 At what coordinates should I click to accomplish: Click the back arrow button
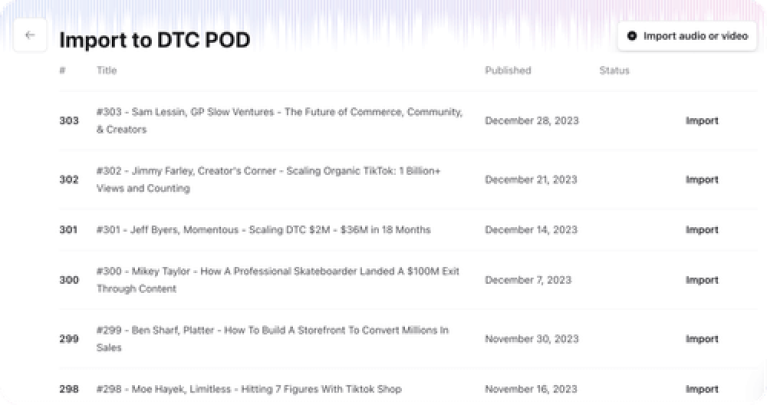click(30, 35)
